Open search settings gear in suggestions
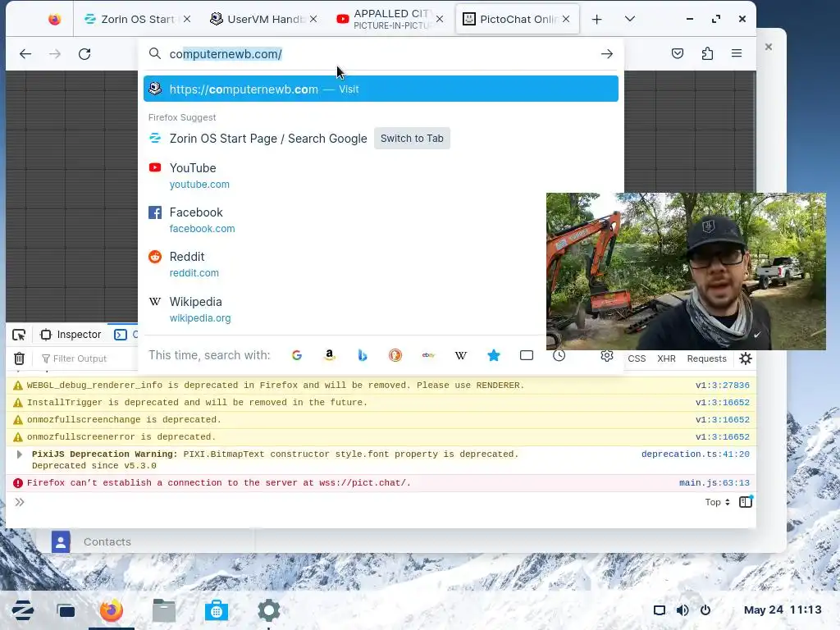This screenshot has height=630, width=840. coord(606,356)
